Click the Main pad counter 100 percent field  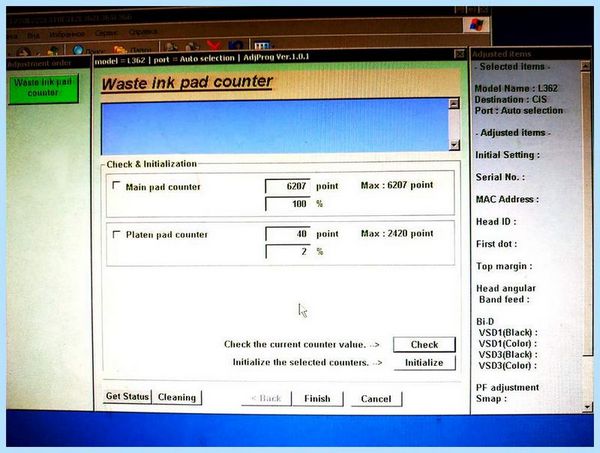[x=288, y=204]
